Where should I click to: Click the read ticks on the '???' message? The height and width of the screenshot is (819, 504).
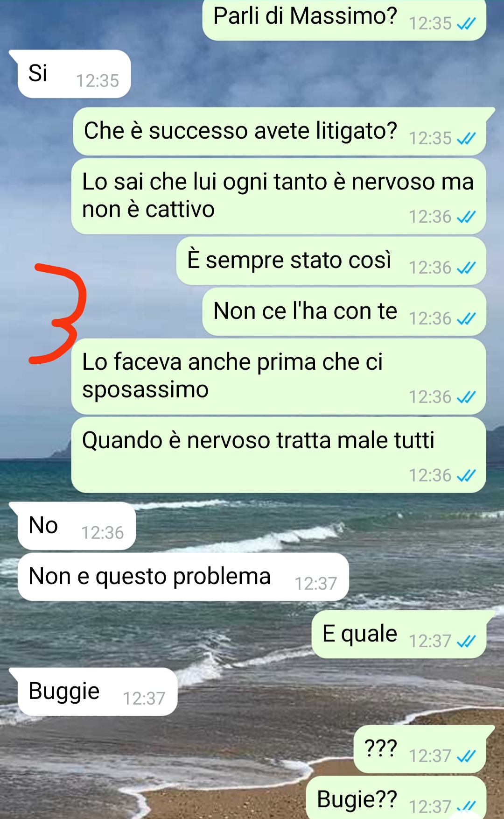coord(466,756)
